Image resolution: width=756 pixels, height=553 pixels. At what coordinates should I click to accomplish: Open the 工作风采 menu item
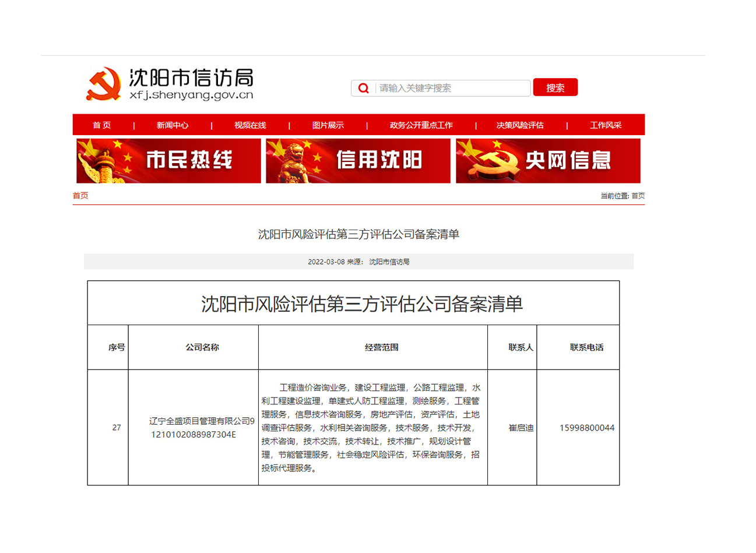coord(606,125)
